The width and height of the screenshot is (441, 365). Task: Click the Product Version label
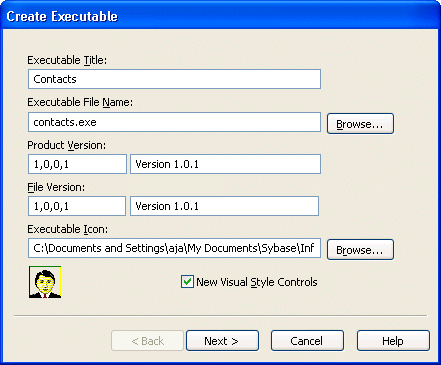tap(67, 145)
